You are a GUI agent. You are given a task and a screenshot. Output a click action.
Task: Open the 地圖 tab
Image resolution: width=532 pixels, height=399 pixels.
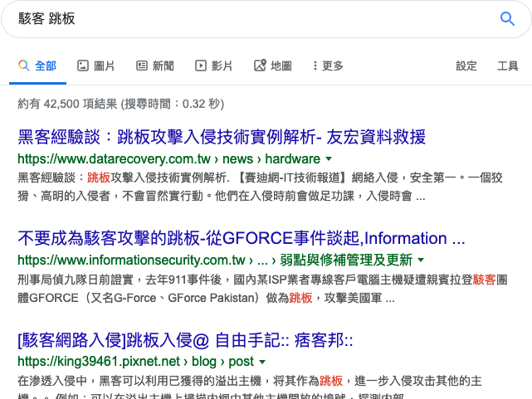[273, 66]
